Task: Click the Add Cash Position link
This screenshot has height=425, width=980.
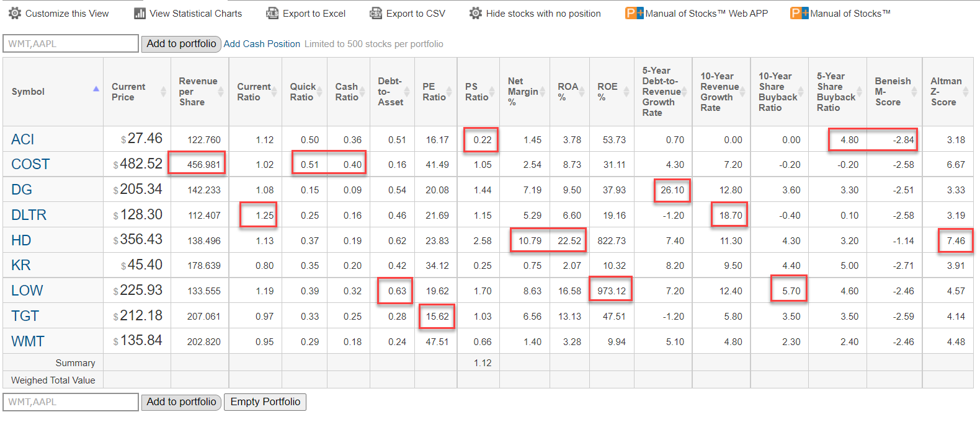Action: (262, 44)
